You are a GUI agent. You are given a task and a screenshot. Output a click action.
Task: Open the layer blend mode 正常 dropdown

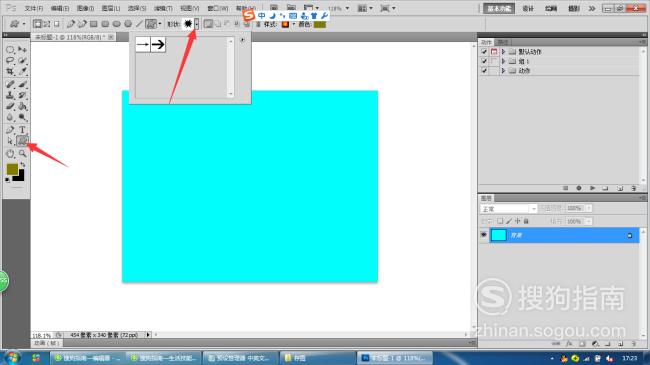point(509,209)
